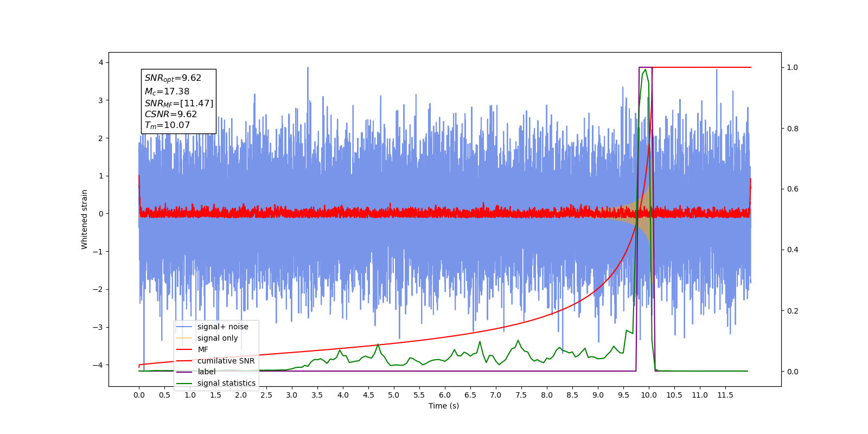This screenshot has height=434, width=868.
Task: Click x-axis tick label 4.5
Action: (x=368, y=395)
